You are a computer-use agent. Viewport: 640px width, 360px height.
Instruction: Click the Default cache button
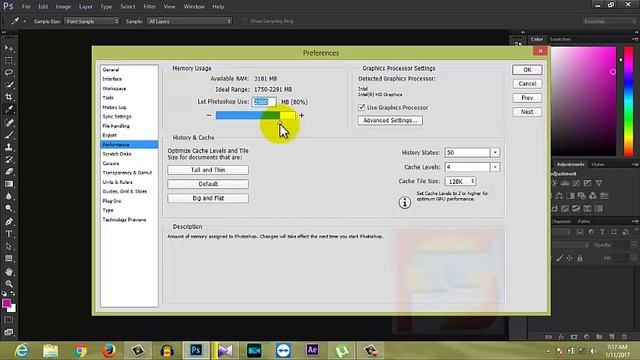tap(208, 184)
